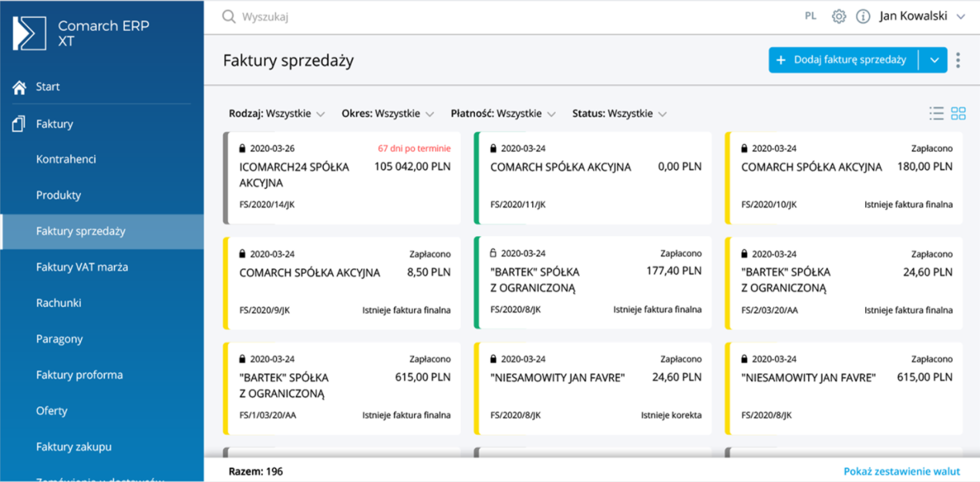Click the amount 177,40 PLN
980x482 pixels.
coord(674,271)
